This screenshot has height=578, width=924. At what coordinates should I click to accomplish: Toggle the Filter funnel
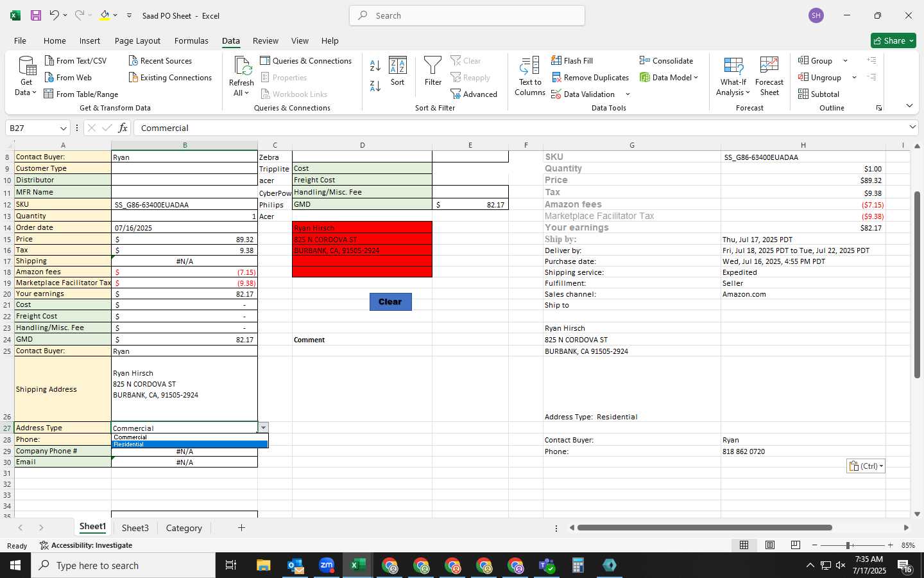click(433, 71)
